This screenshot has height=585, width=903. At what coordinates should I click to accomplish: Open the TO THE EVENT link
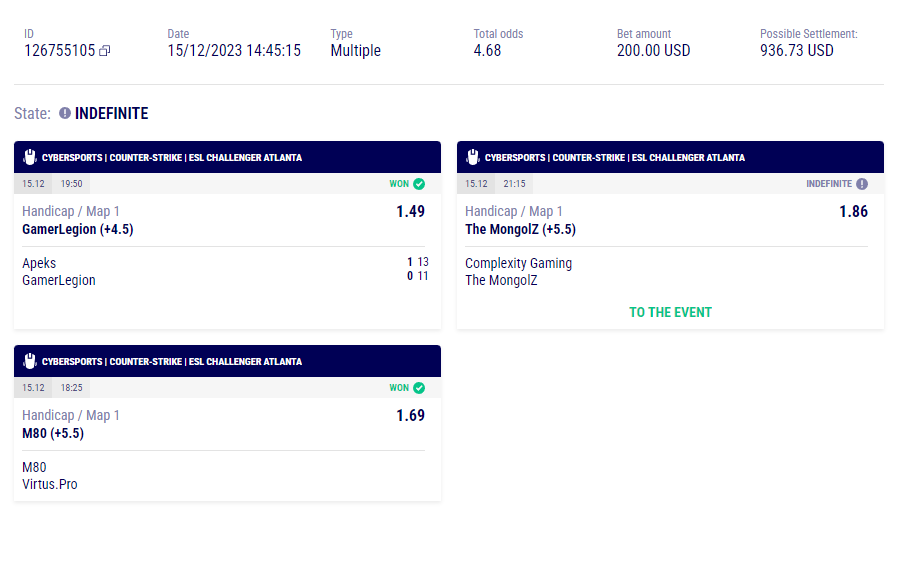pyautogui.click(x=670, y=312)
